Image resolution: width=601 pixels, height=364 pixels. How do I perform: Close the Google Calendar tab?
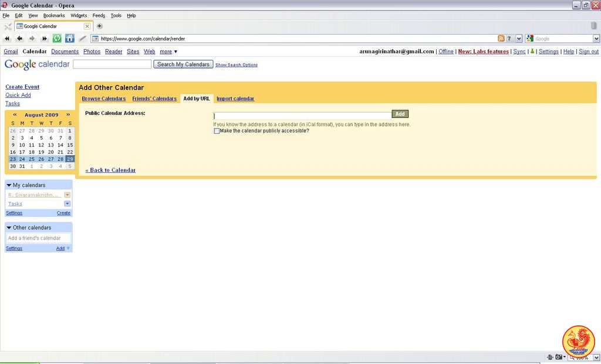(87, 26)
